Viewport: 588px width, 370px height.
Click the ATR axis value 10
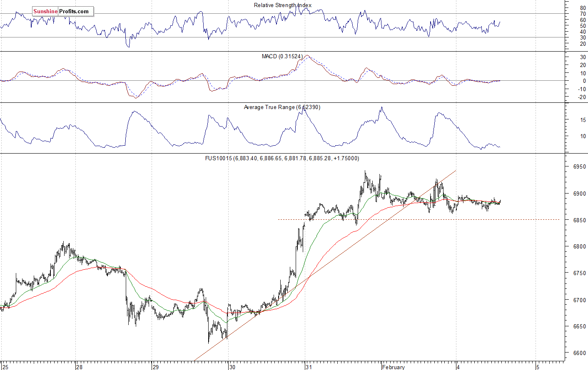click(x=583, y=136)
